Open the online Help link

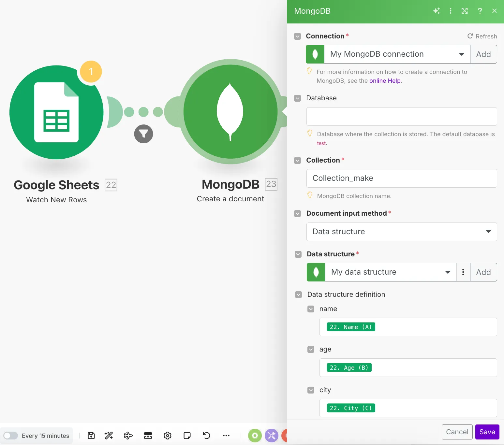tap(385, 80)
